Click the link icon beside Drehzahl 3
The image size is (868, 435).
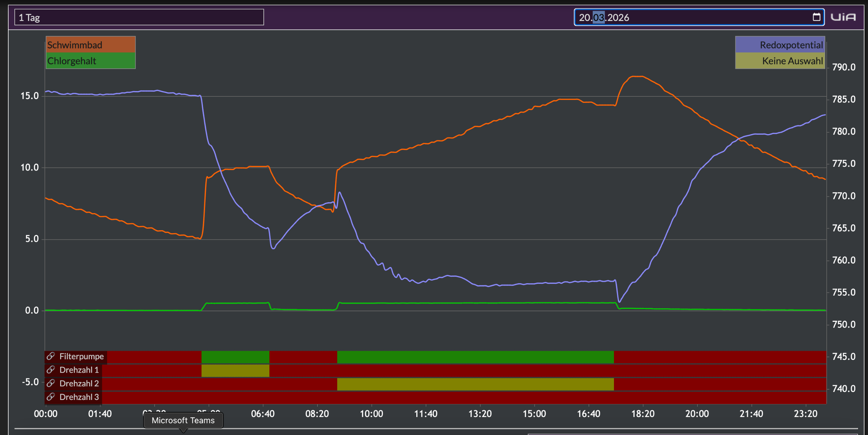click(x=50, y=397)
